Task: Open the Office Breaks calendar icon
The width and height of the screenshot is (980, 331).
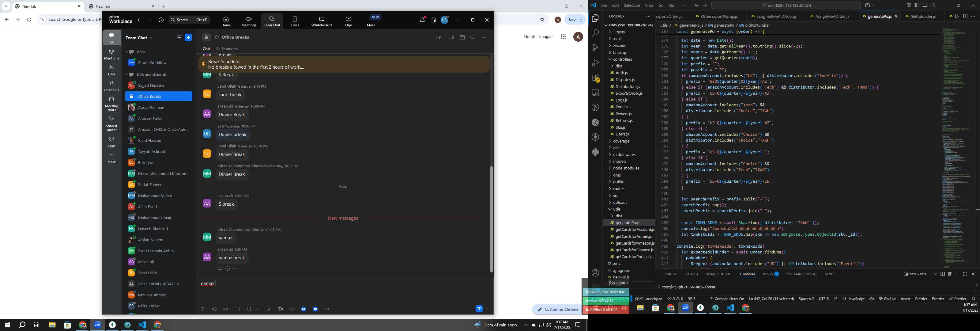Action: [462, 37]
